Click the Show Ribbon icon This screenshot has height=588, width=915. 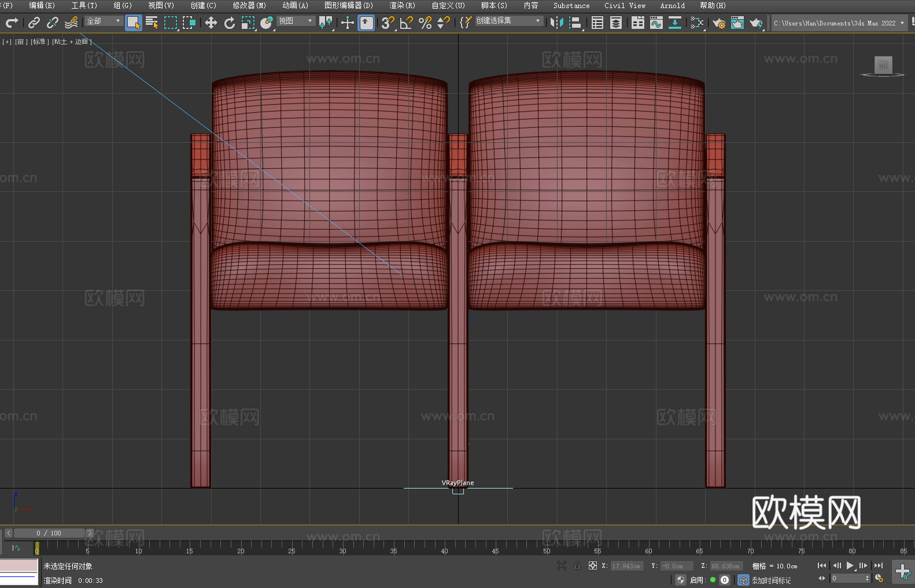[x=638, y=23]
